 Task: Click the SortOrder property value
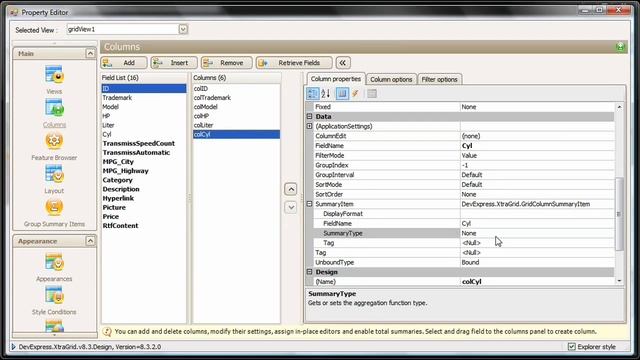537,195
